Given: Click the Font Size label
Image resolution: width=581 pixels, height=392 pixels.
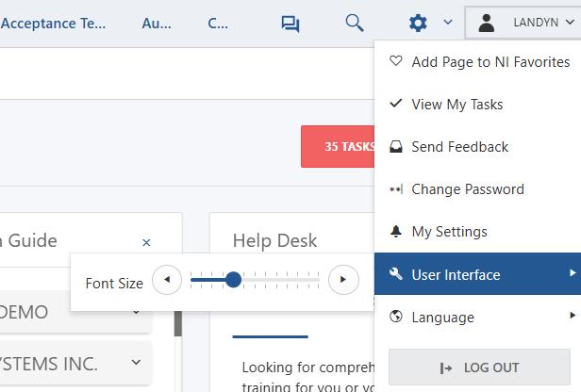Looking at the screenshot, I should [114, 284].
